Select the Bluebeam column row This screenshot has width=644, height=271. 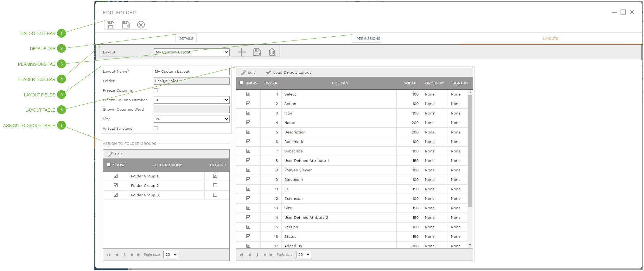pyautogui.click(x=352, y=180)
